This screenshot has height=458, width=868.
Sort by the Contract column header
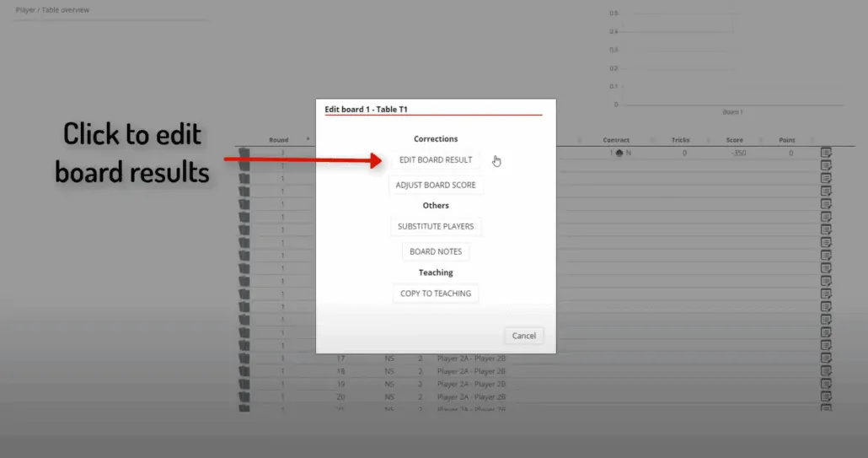tap(616, 140)
